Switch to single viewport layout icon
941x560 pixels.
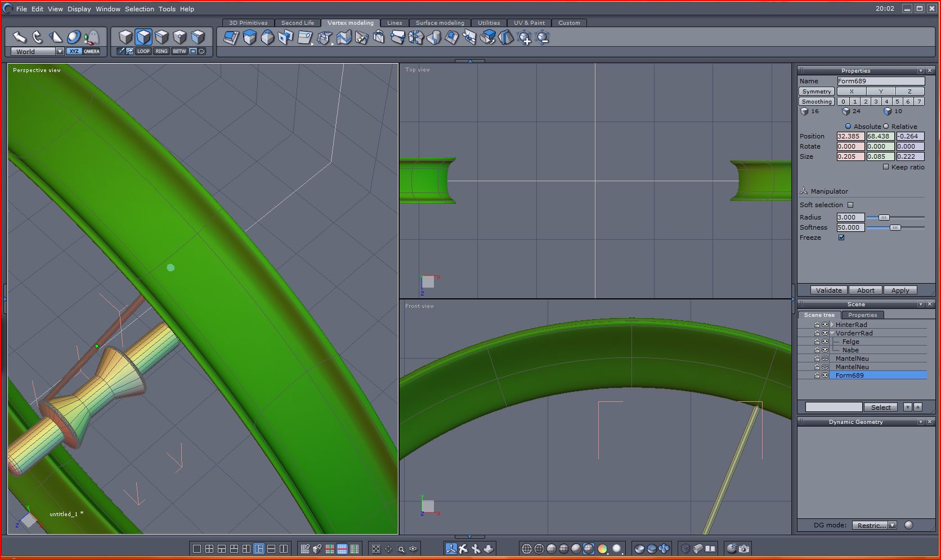(x=196, y=549)
